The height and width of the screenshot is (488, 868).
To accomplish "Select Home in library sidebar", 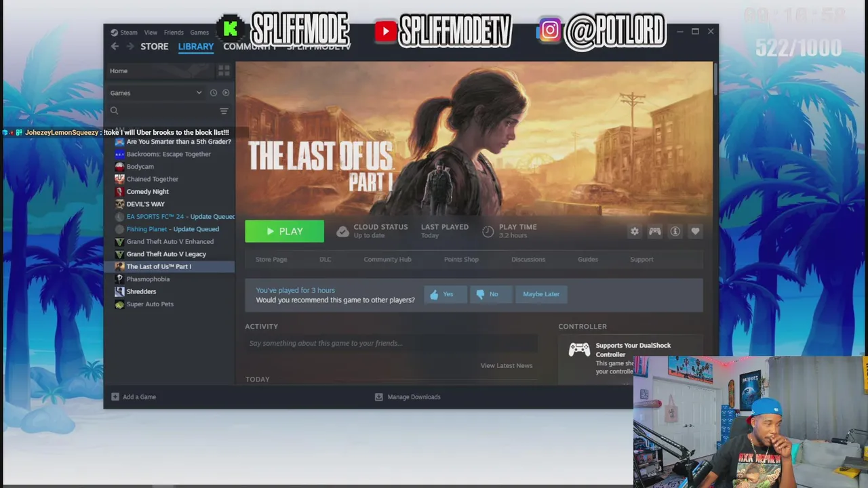I will pyautogui.click(x=160, y=70).
